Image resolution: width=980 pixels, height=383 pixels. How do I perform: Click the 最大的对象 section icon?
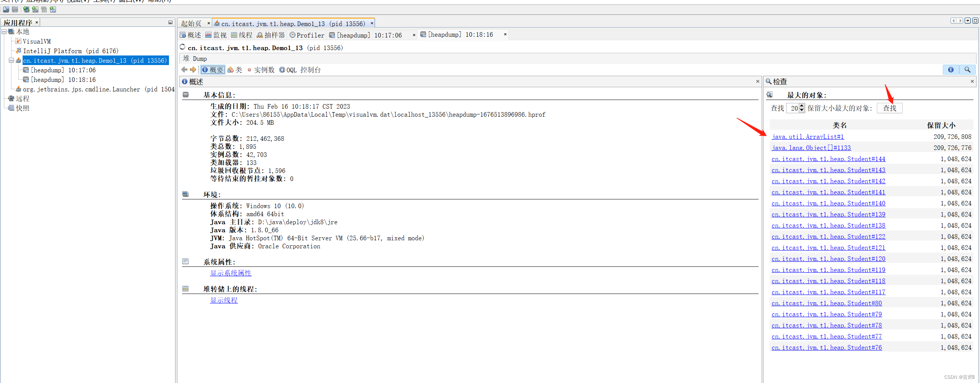pyautogui.click(x=769, y=95)
